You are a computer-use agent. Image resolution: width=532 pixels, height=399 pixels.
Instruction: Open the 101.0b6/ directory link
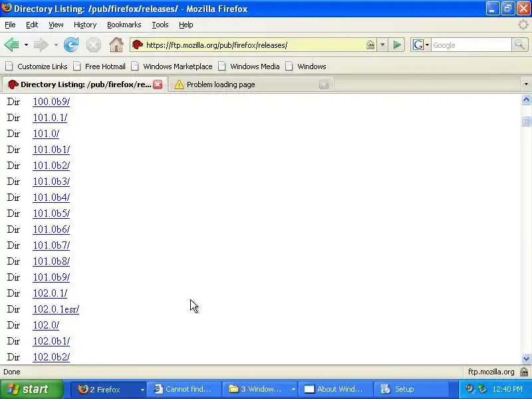pos(51,229)
